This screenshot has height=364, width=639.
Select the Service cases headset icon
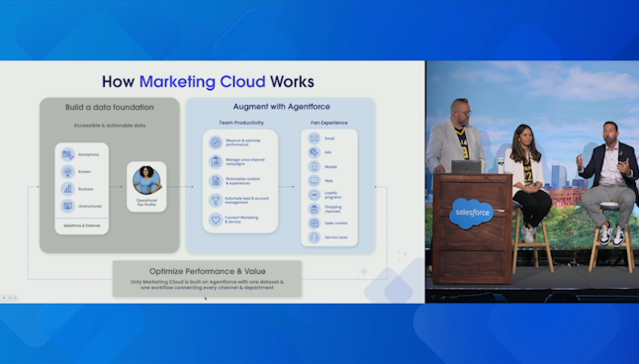point(313,237)
